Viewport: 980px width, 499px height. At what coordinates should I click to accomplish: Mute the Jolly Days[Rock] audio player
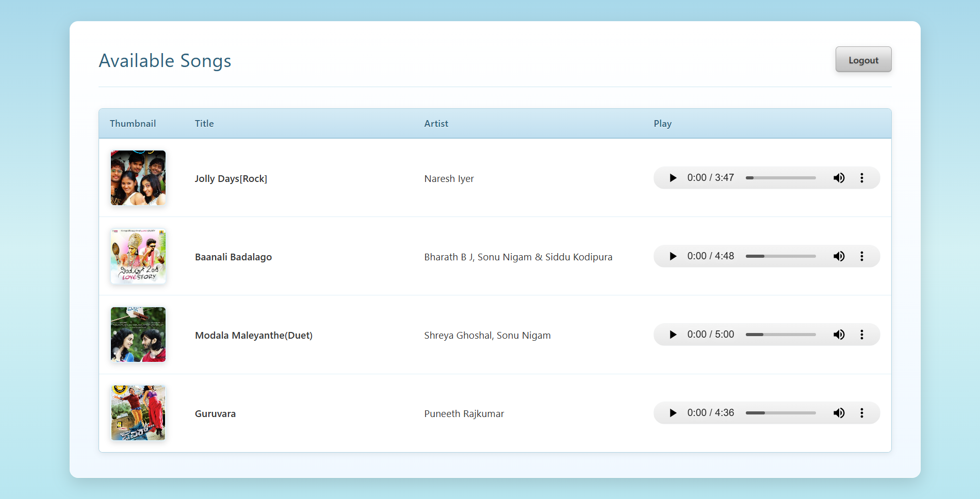839,178
